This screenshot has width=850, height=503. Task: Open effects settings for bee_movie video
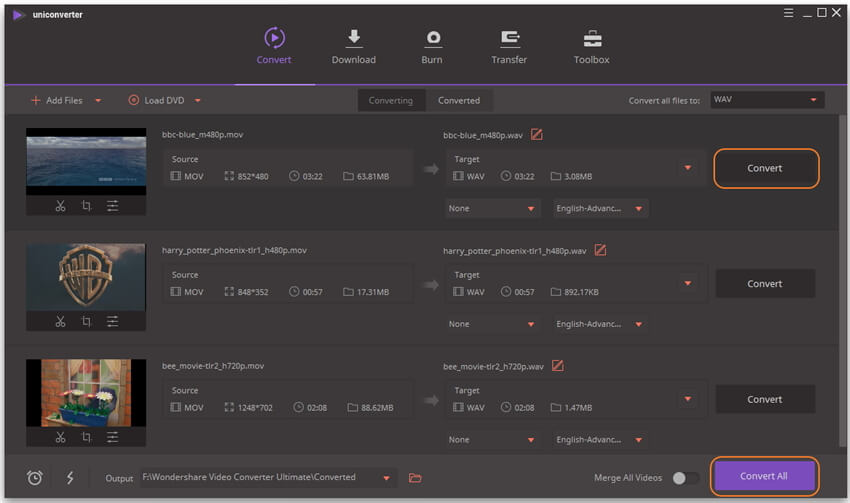coord(112,437)
